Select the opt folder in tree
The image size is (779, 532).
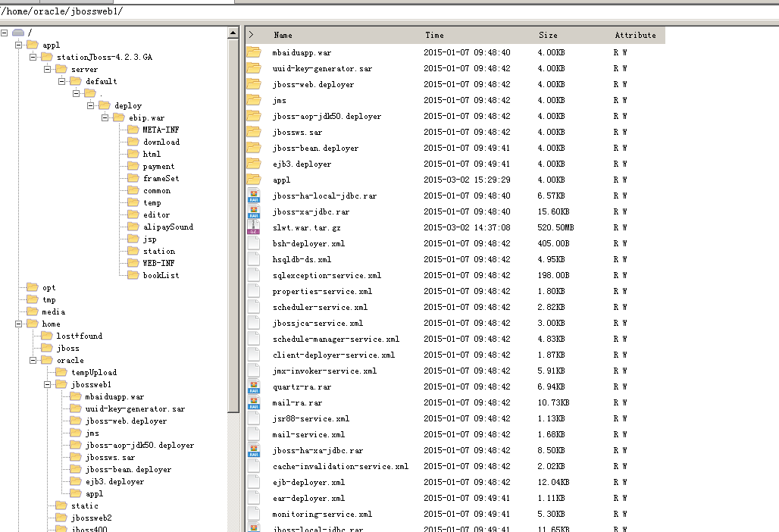tap(48, 288)
